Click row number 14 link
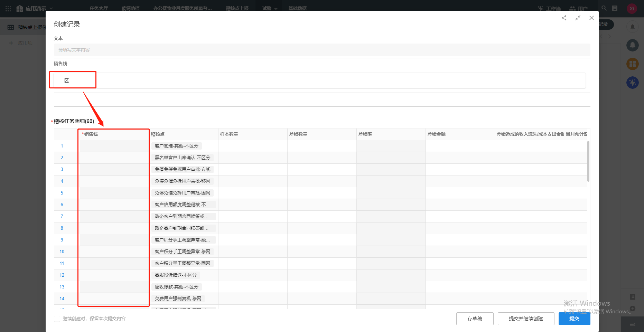This screenshot has width=644, height=332. [x=62, y=299]
